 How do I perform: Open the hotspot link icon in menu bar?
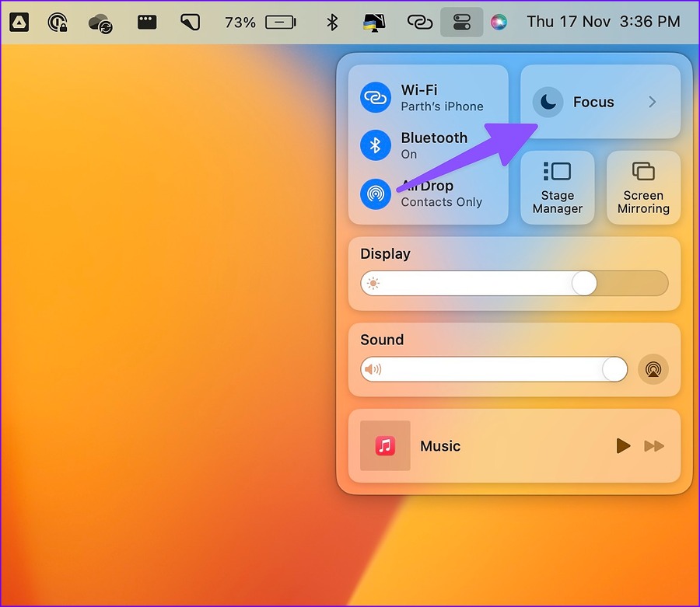420,22
